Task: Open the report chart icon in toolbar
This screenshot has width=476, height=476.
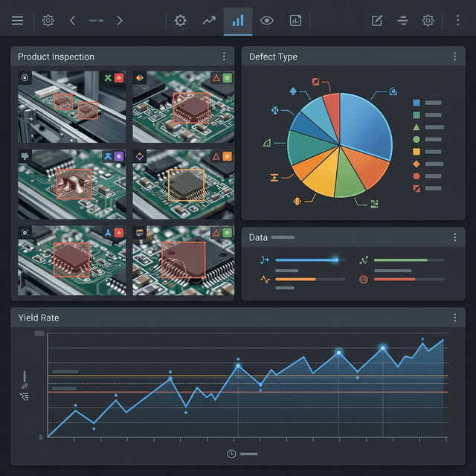Action: pos(295,21)
